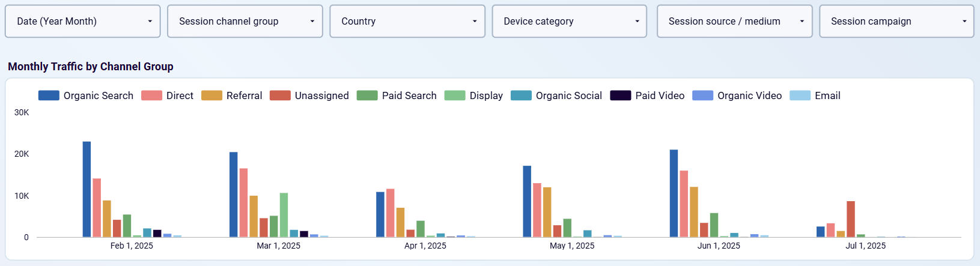
Task: Click the Direct legend color swatch
Action: (151, 95)
